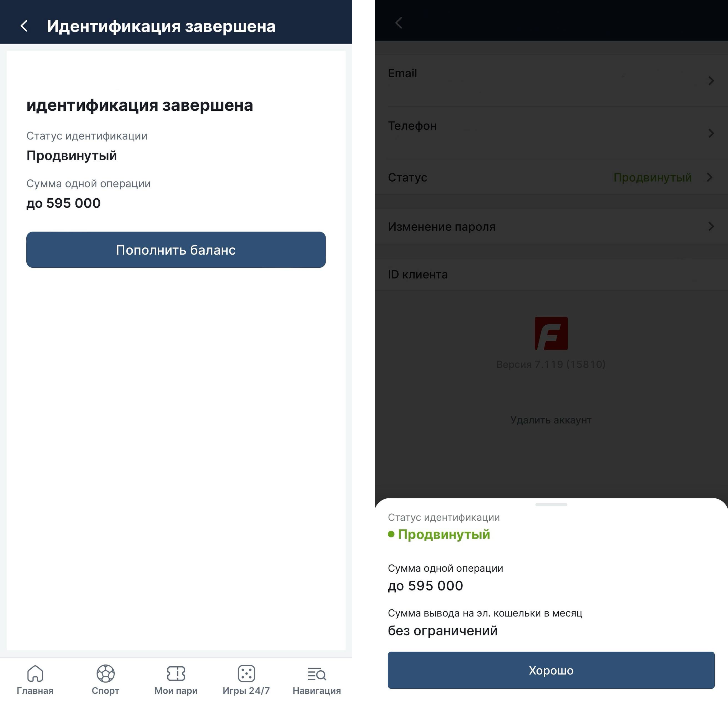Expand the Статус row chevron
728x710 pixels.
click(710, 177)
